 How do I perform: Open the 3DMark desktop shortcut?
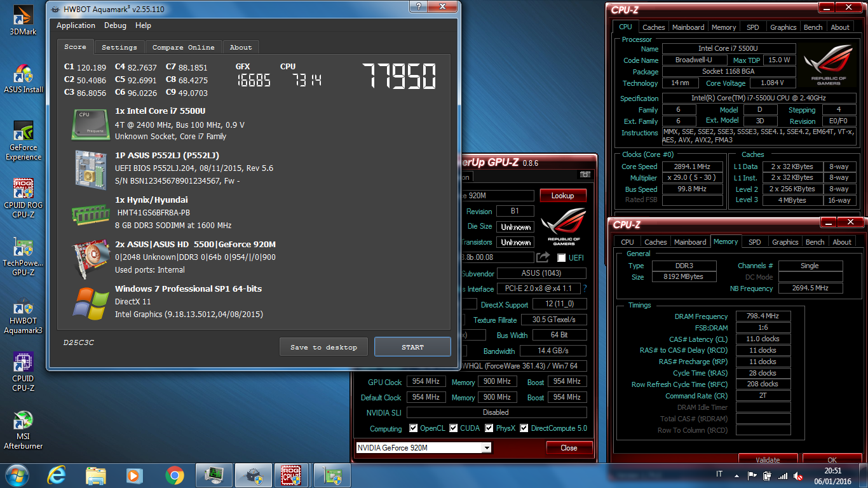coord(23,20)
